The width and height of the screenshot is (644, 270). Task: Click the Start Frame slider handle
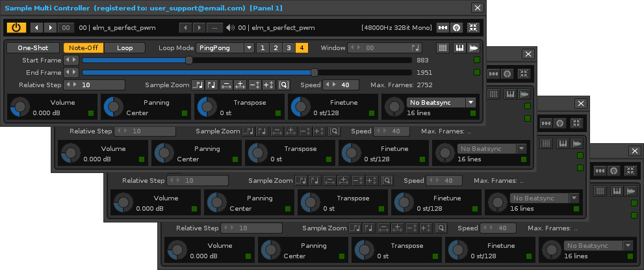(x=189, y=60)
